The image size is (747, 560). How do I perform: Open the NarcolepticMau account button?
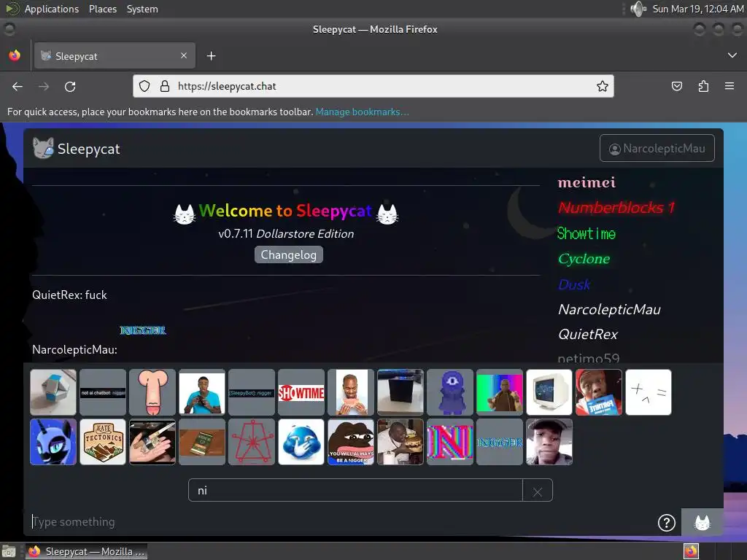[657, 148]
